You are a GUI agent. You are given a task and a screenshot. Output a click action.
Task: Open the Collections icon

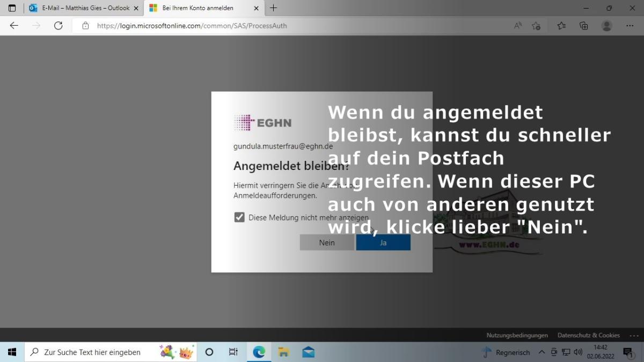pyautogui.click(x=584, y=26)
